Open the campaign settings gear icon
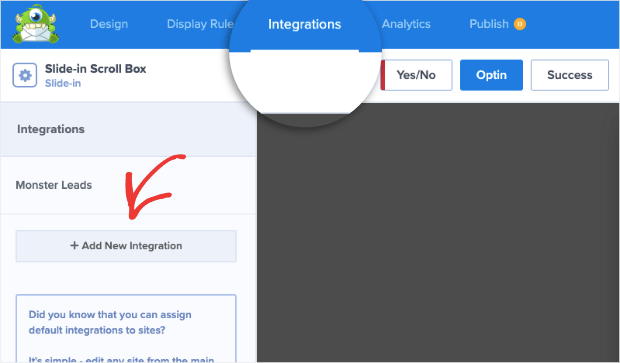Image resolution: width=620 pixels, height=363 pixels. 25,75
